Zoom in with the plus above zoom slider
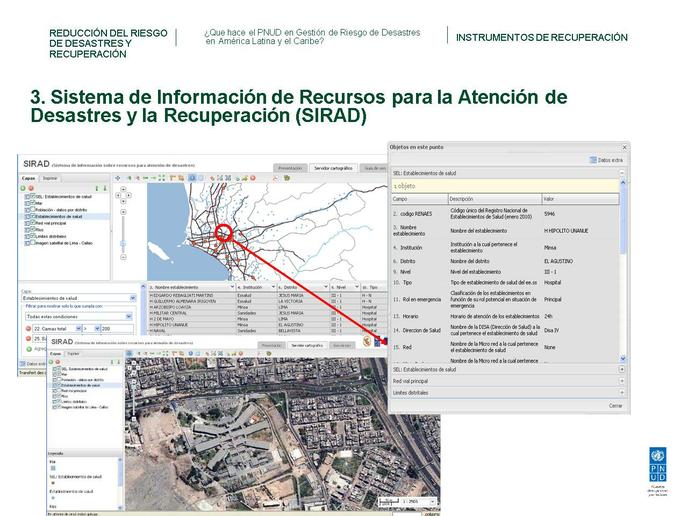688x516 pixels. click(123, 212)
